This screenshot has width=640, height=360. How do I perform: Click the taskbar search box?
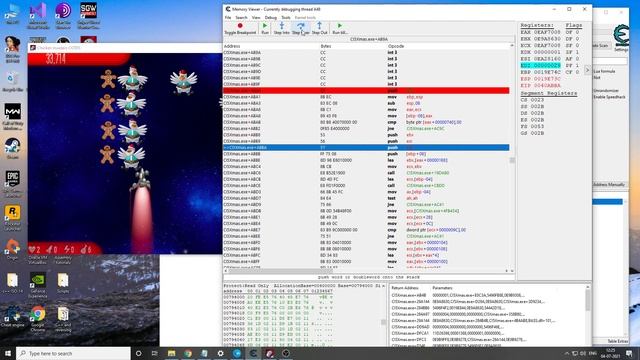73,353
